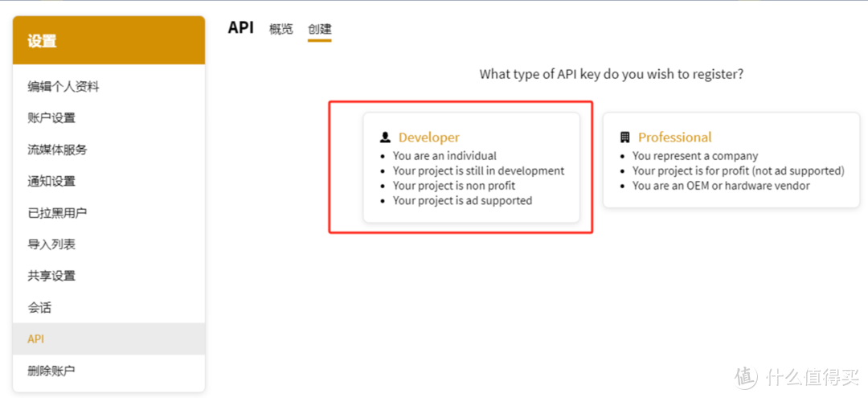Click the 'Your project is non profit' bullet

tap(454, 186)
